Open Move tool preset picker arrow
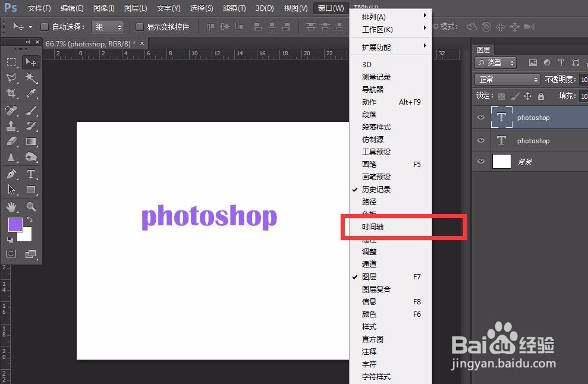The width and height of the screenshot is (588, 384). pyautogui.click(x=30, y=27)
